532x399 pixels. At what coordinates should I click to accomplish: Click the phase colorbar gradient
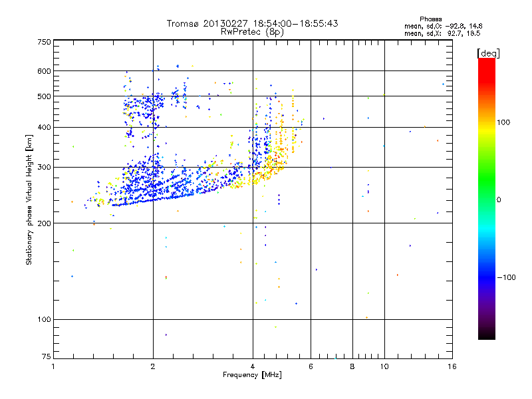(487, 198)
